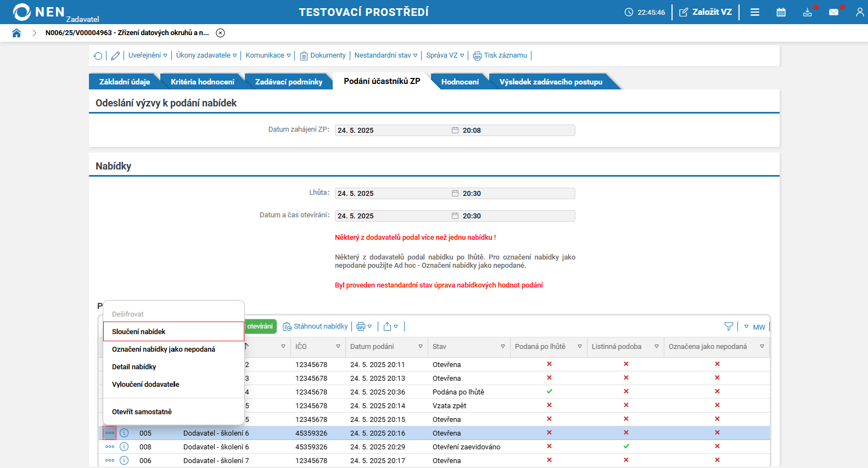Open the messages envelope icon
868x468 pixels.
(x=833, y=12)
